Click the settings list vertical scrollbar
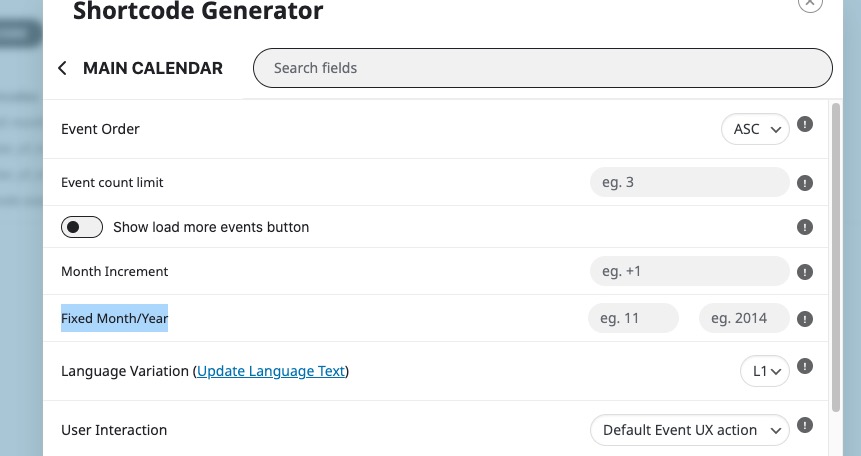The width and height of the screenshot is (861, 456). tap(836, 257)
